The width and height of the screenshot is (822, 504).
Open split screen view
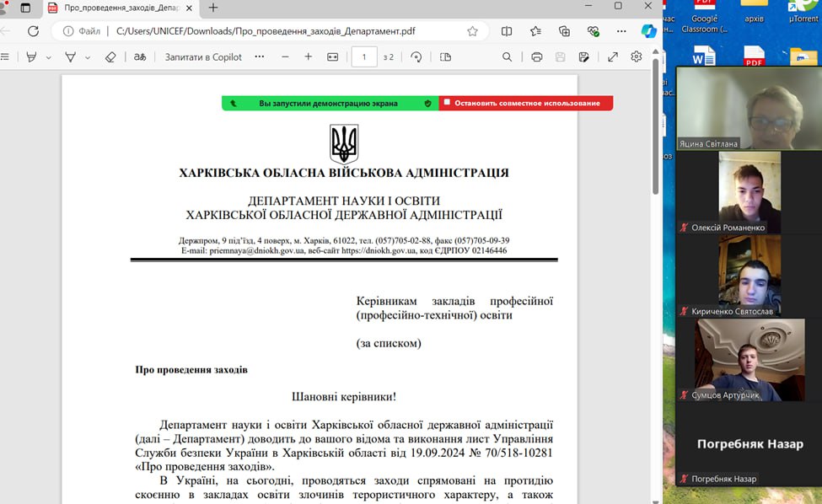point(507,31)
